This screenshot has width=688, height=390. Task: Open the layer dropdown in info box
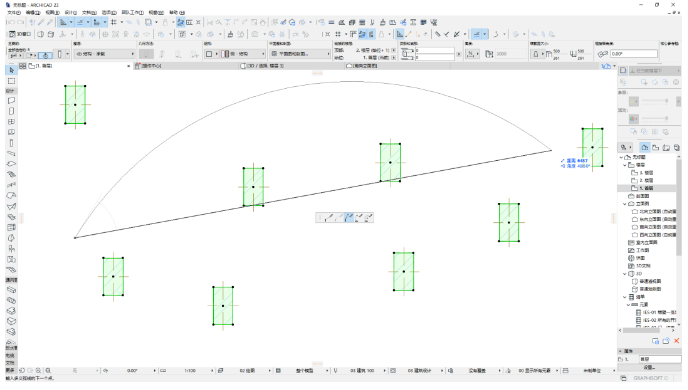tap(104, 54)
